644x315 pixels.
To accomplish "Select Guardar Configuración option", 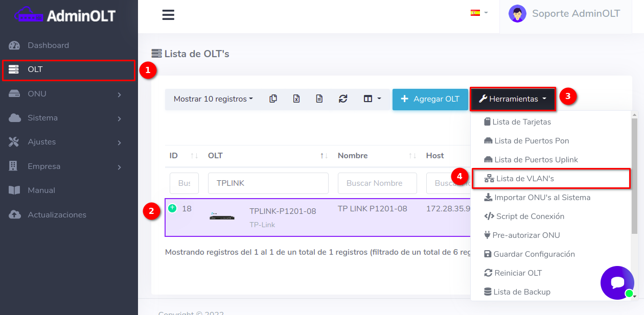I will click(x=534, y=254).
